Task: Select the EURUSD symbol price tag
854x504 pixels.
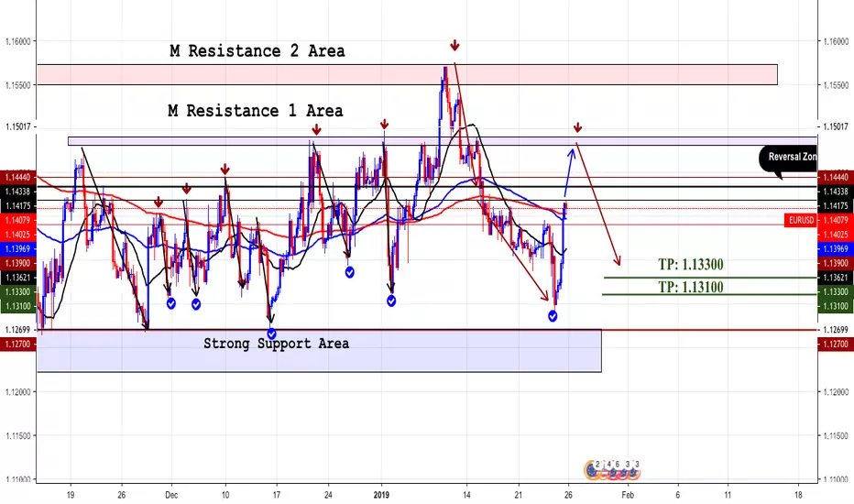Action: 801,220
